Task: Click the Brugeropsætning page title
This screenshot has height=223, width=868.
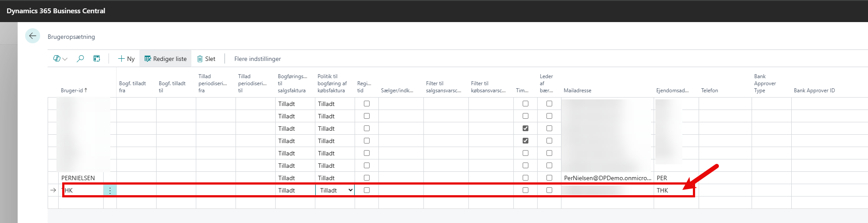Action: [71, 37]
